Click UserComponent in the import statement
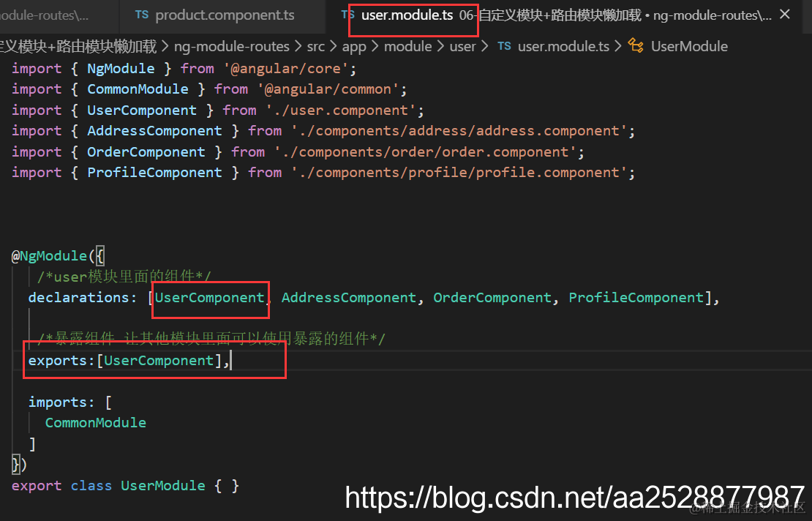This screenshot has height=521, width=812. 142,110
